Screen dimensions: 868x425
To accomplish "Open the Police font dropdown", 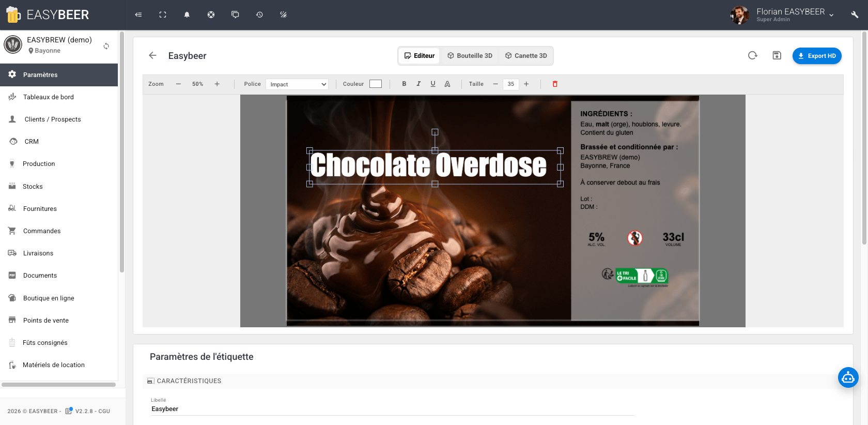I will (297, 84).
